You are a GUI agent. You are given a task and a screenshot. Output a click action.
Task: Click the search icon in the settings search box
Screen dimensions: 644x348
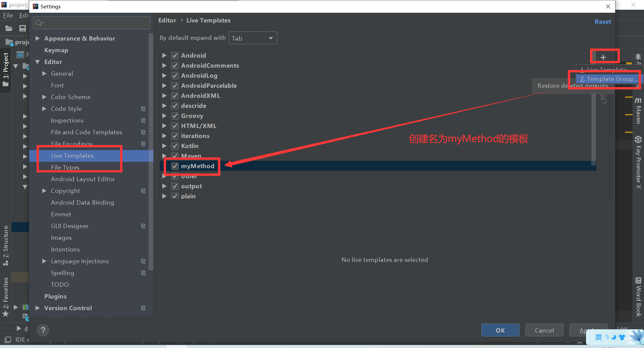click(x=39, y=23)
